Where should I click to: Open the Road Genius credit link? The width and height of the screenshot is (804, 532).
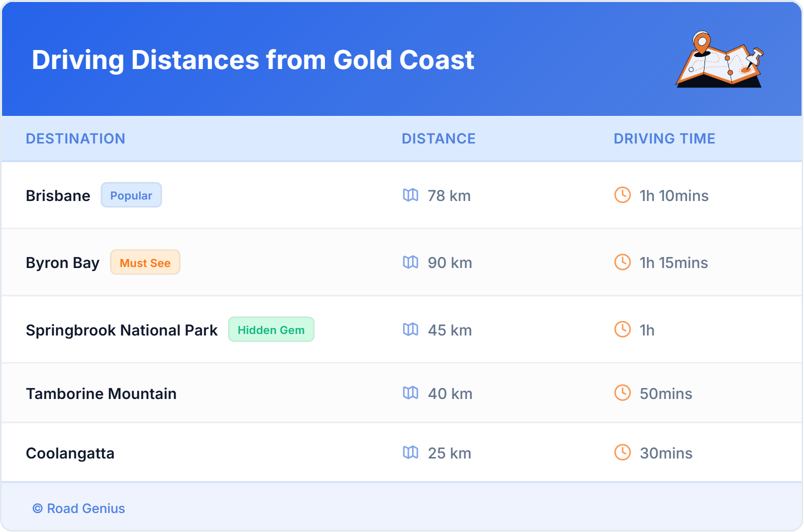click(x=79, y=508)
